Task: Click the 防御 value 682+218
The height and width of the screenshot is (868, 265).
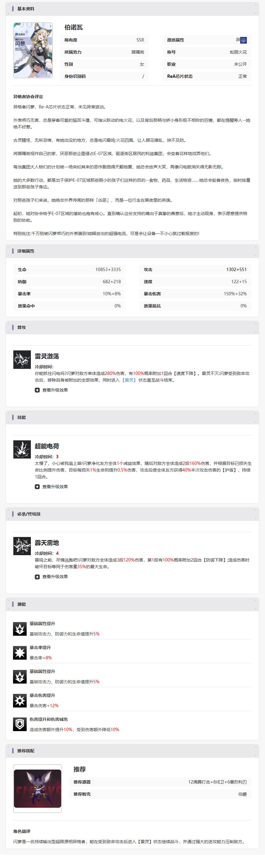Action: tap(111, 282)
